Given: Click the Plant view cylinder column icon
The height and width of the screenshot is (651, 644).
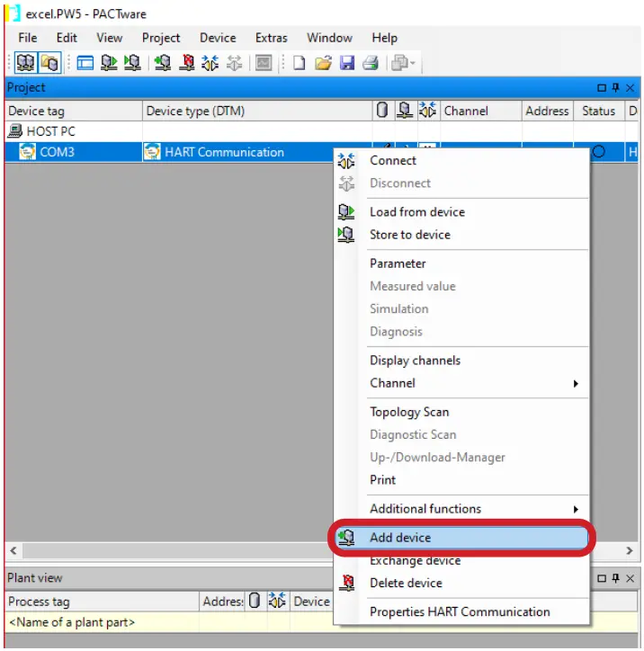Looking at the screenshot, I should (255, 601).
